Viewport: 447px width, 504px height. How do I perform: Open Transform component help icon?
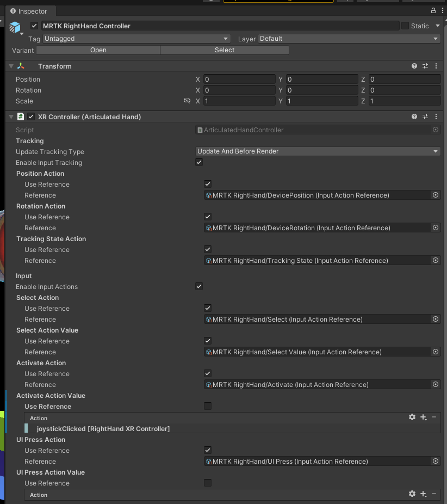[414, 66]
